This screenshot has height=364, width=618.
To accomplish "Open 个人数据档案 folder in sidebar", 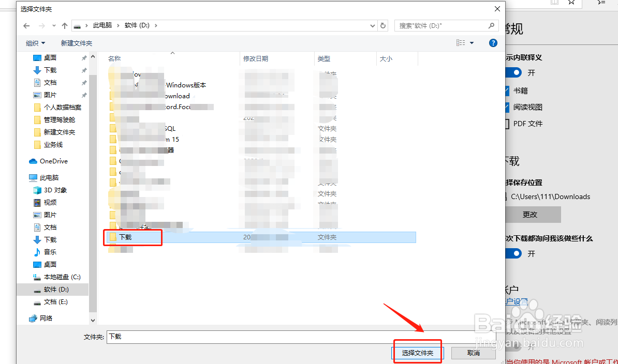I will pos(62,108).
